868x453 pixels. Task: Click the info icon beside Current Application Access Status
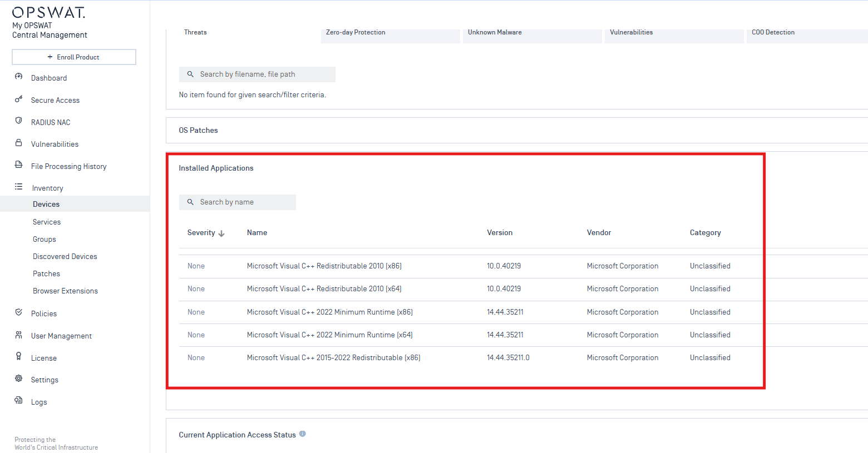303,434
